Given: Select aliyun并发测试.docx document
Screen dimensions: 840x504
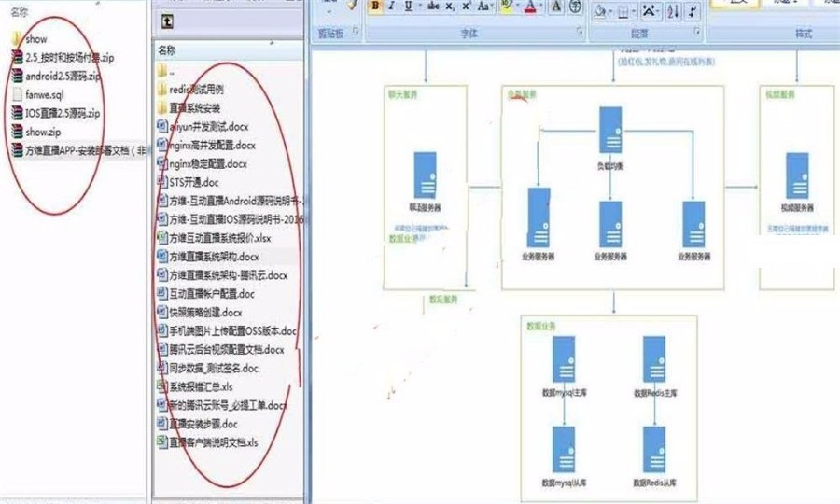Looking at the screenshot, I should tap(203, 127).
